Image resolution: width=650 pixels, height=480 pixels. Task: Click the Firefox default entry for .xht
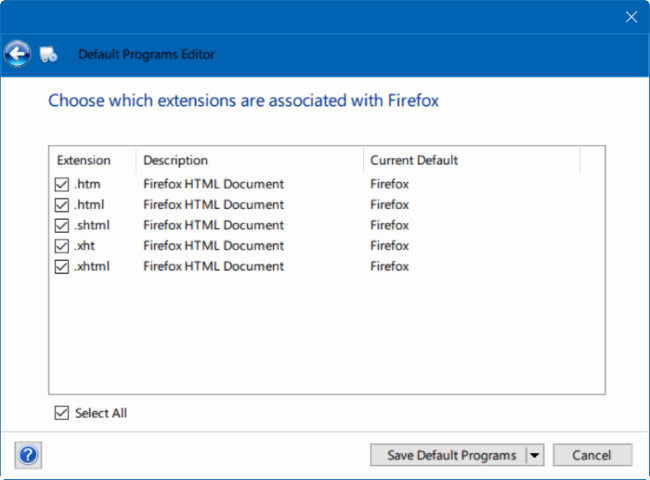click(x=389, y=246)
